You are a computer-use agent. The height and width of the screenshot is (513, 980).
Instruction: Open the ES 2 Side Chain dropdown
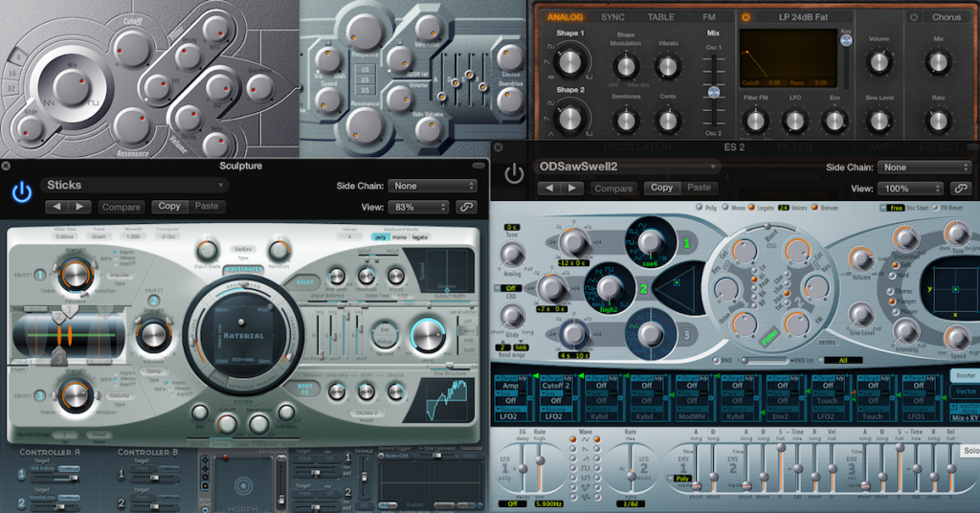[924, 167]
